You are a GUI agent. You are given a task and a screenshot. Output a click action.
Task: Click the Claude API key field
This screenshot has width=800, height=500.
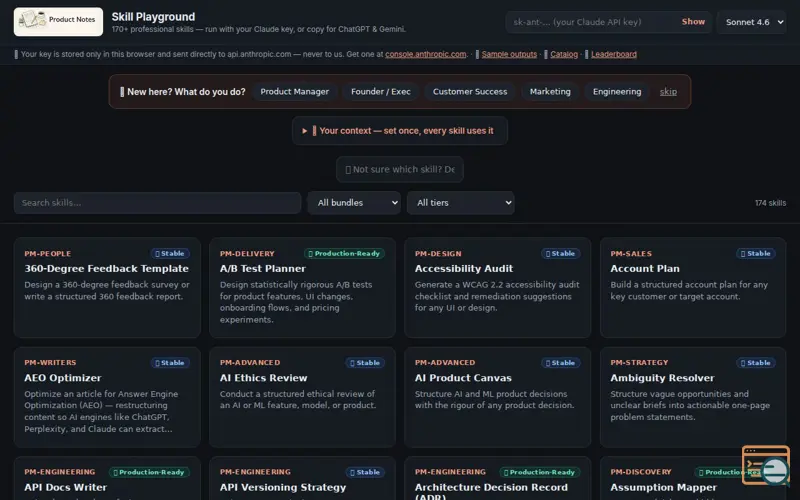click(592, 22)
